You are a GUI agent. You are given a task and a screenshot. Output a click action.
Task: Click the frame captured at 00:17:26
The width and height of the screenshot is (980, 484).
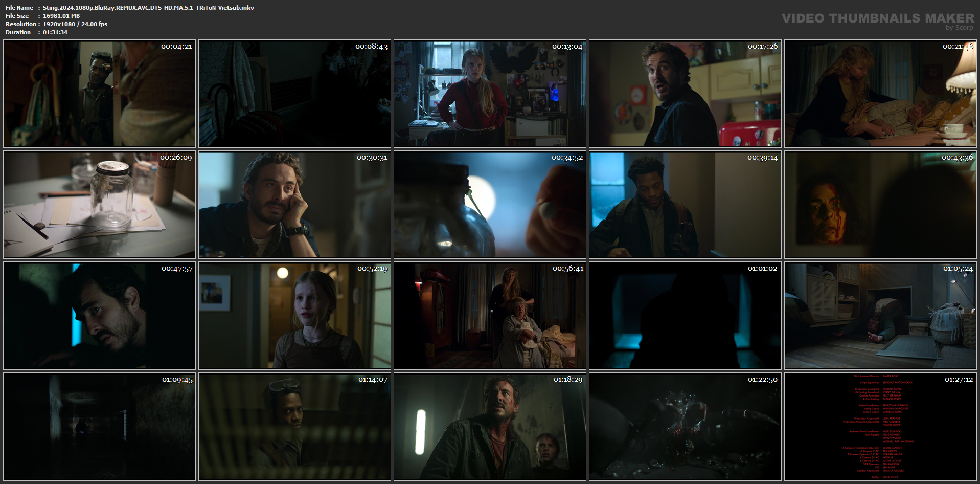pyautogui.click(x=685, y=94)
